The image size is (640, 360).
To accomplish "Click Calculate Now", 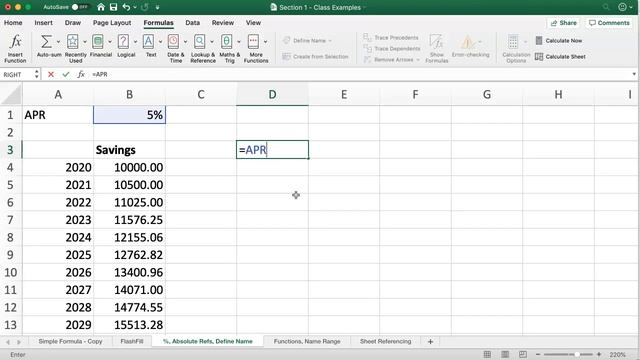I will pos(559,40).
